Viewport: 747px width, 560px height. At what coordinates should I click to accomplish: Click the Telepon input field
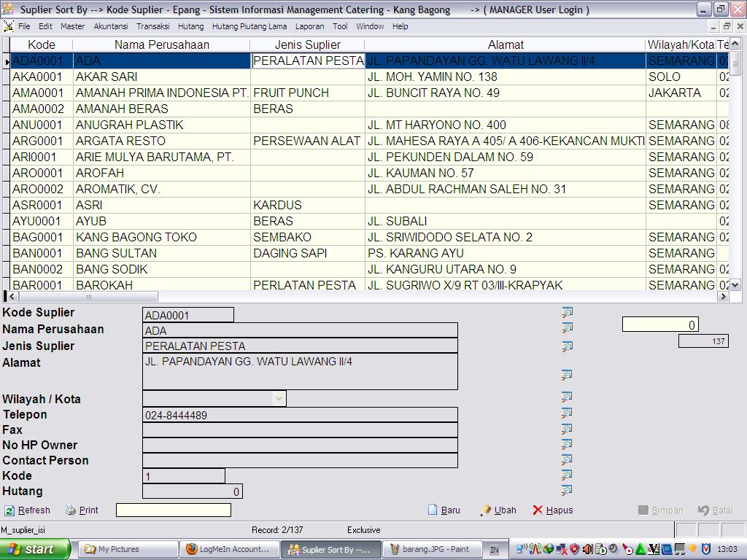(x=300, y=415)
